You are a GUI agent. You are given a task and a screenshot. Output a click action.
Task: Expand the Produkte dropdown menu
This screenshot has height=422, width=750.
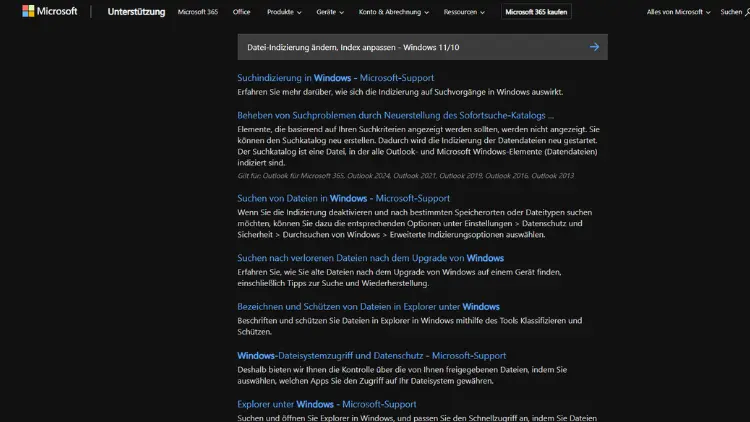tap(284, 12)
